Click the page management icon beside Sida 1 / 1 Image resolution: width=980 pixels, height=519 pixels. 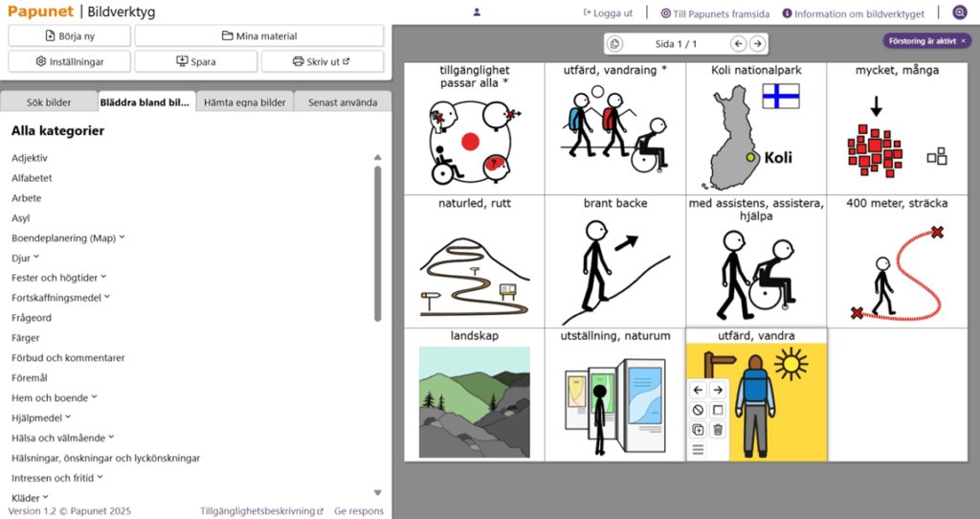(x=615, y=44)
